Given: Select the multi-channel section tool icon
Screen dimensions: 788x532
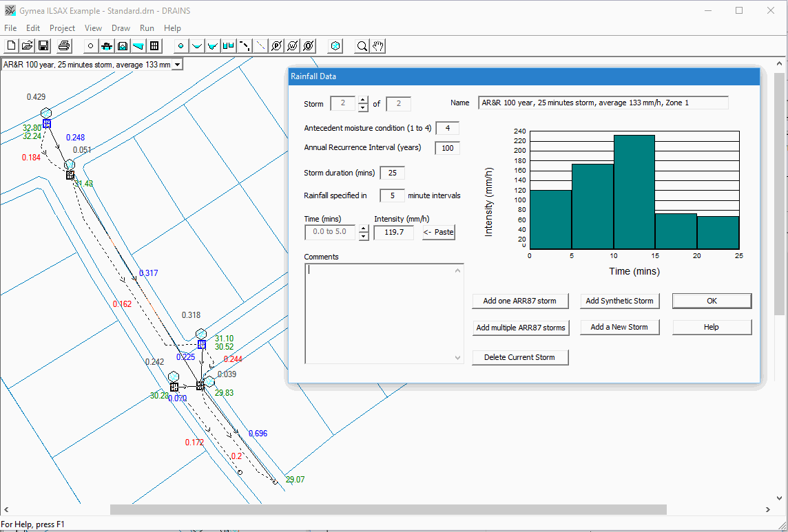Looking at the screenshot, I should tap(229, 46).
